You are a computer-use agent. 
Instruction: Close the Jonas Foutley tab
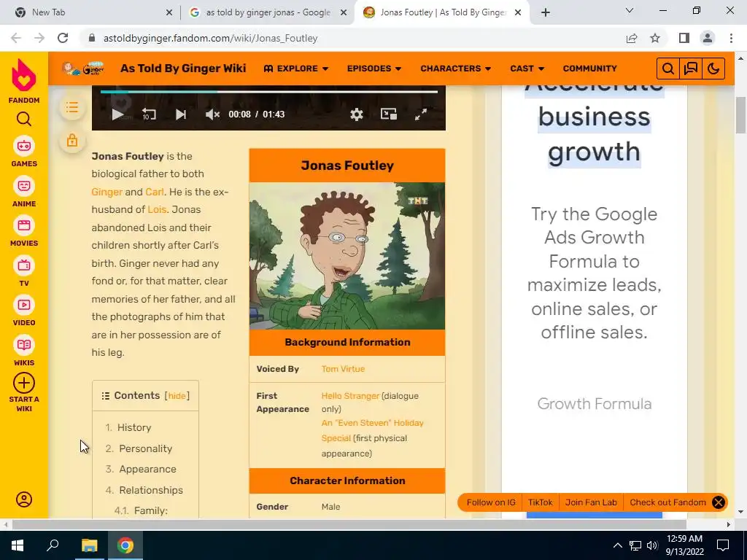519,12
